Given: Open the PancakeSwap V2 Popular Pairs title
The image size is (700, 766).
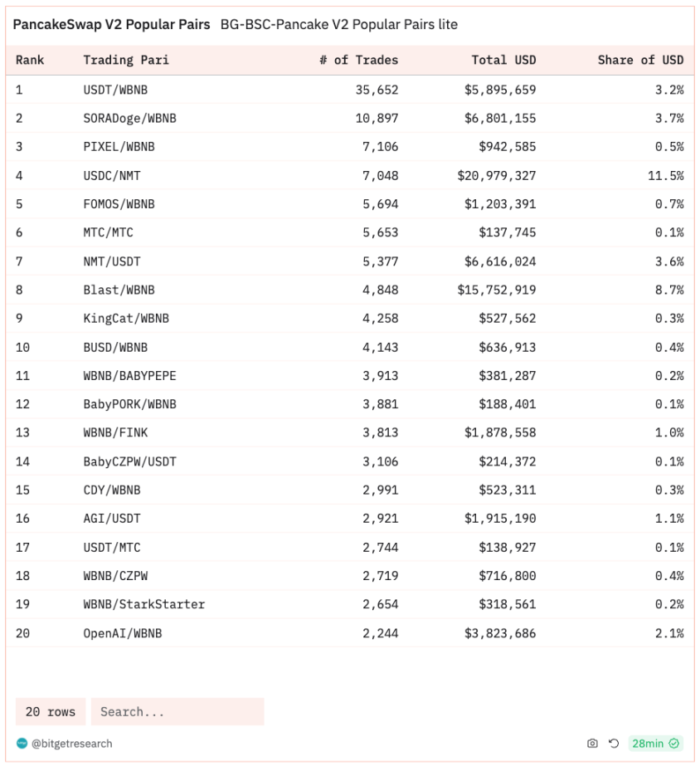Looking at the screenshot, I should [x=111, y=24].
